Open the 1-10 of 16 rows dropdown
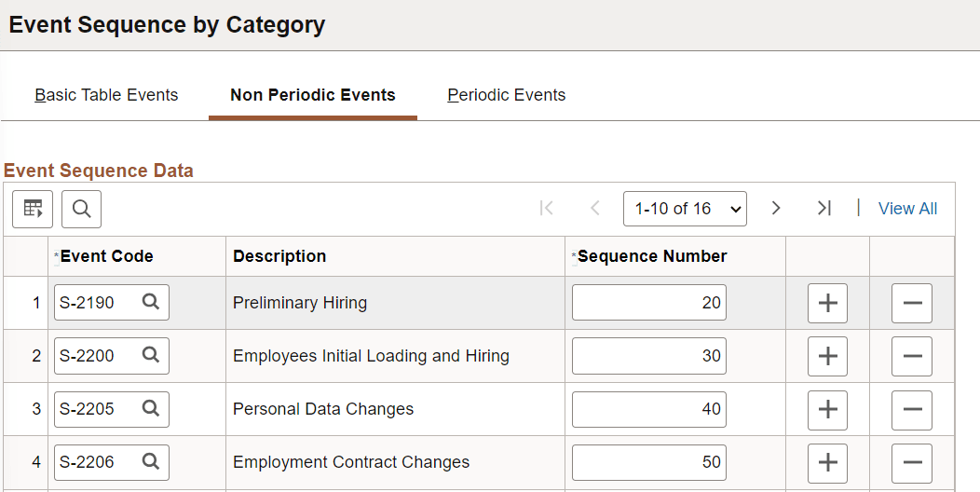 point(685,209)
